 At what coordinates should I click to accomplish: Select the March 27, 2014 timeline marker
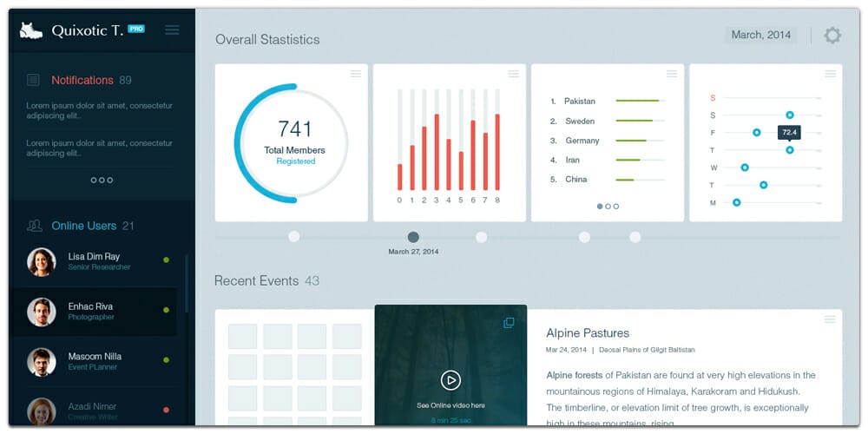click(x=413, y=237)
